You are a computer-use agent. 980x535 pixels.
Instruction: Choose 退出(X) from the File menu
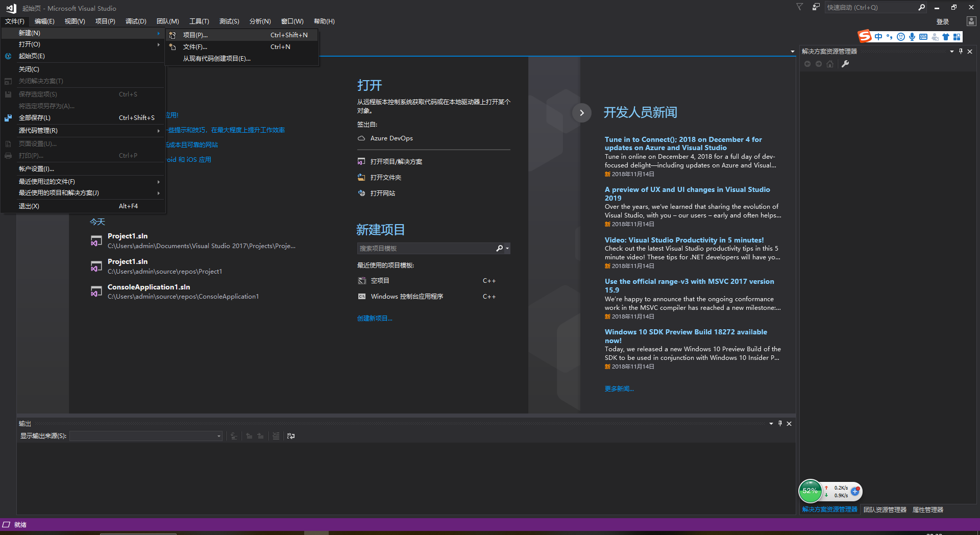pos(83,206)
